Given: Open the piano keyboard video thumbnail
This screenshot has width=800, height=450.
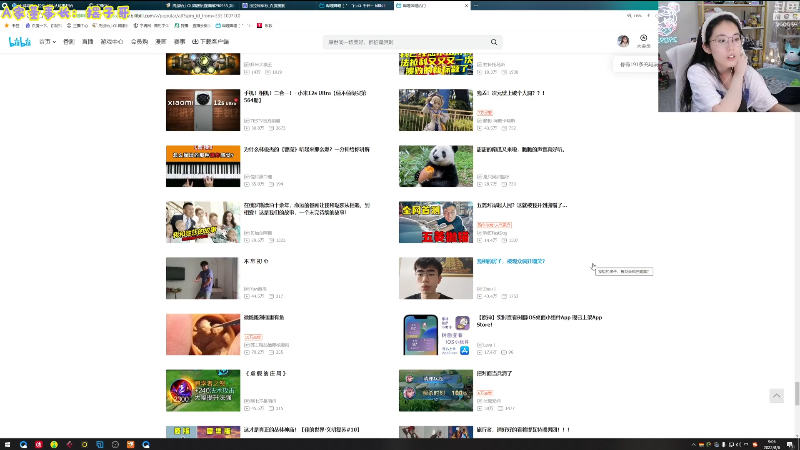Looking at the screenshot, I should point(203,166).
